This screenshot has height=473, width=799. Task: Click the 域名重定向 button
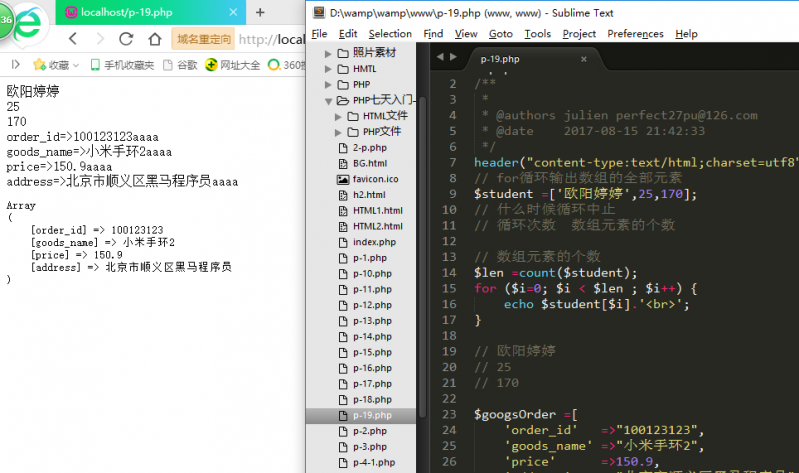pyautogui.click(x=203, y=39)
